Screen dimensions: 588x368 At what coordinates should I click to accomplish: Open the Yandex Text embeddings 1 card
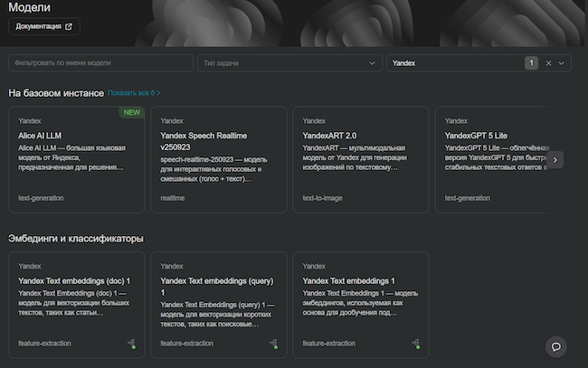(x=361, y=305)
